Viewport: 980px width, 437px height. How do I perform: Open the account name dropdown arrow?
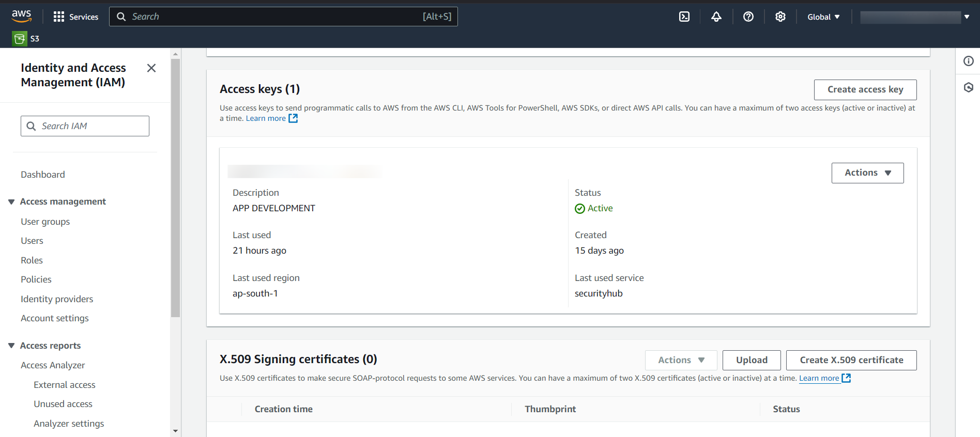pos(967,17)
